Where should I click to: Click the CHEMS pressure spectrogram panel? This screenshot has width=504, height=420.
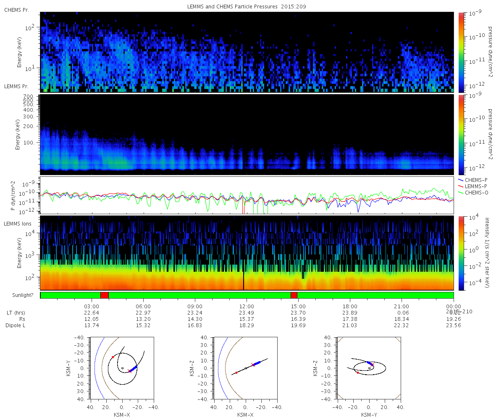[247, 52]
